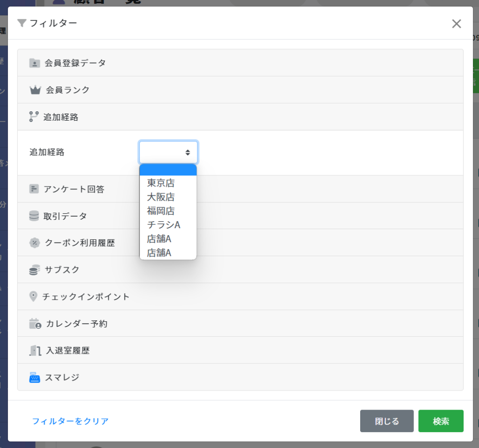Click the member registration data folder icon
The width and height of the screenshot is (479, 448).
(35, 63)
